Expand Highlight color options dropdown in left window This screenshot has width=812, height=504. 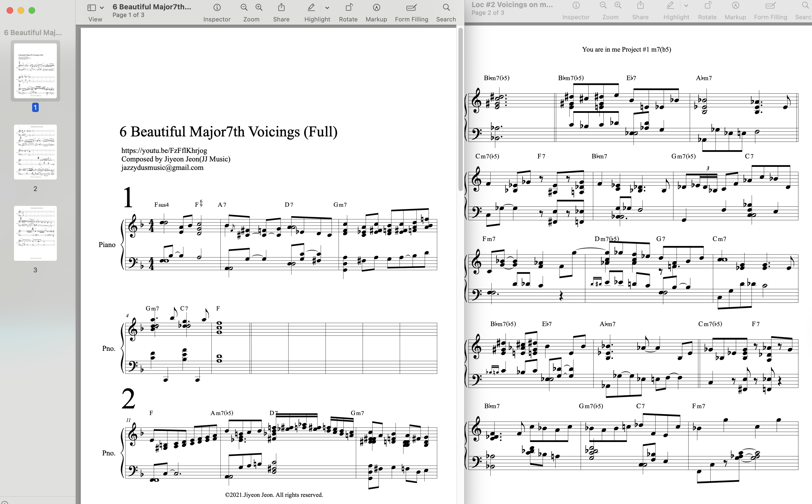pos(327,8)
